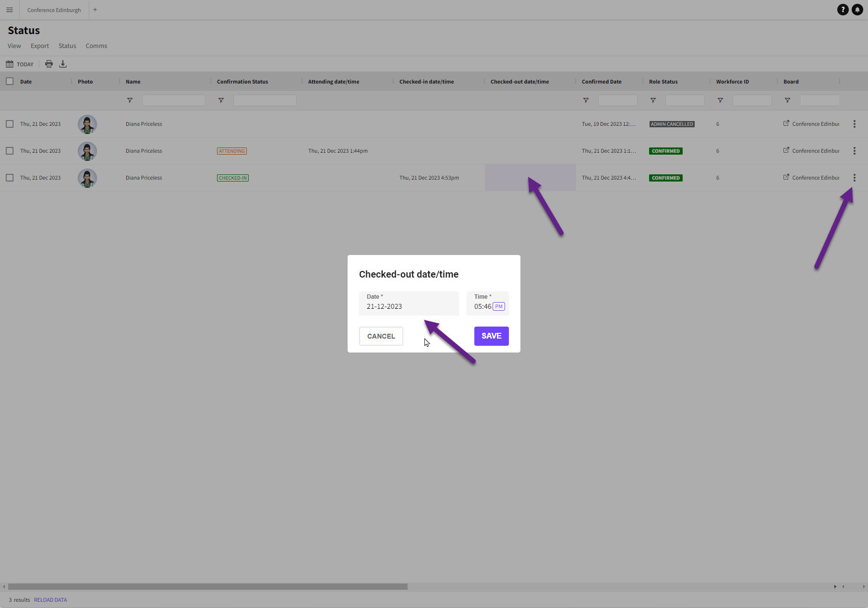Open the Export menu
Viewport: 868px width, 608px height.
(x=40, y=46)
